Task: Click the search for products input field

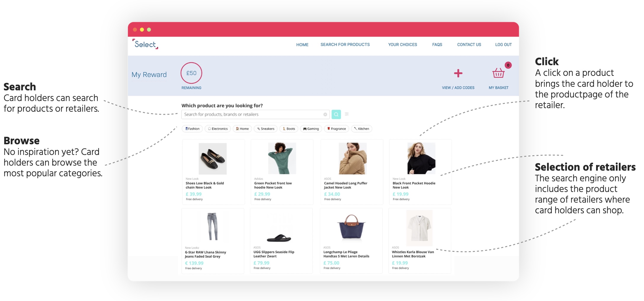Action: (255, 114)
